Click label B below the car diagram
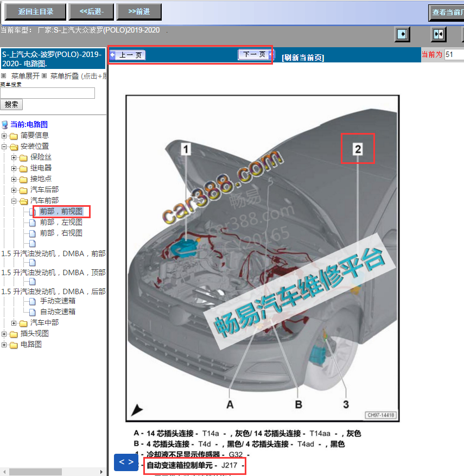Screen dimensions: 464x476 tap(298, 404)
